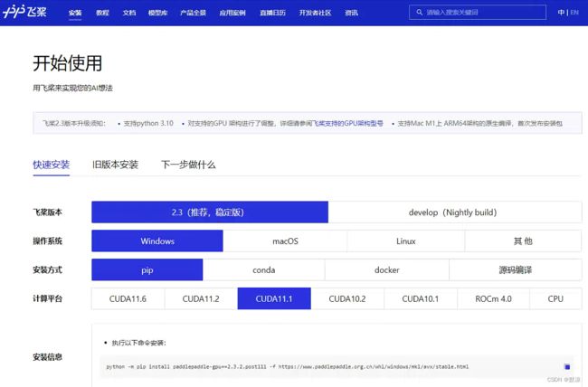This screenshot has width=588, height=387.
Task: Select conda install method
Action: point(263,270)
